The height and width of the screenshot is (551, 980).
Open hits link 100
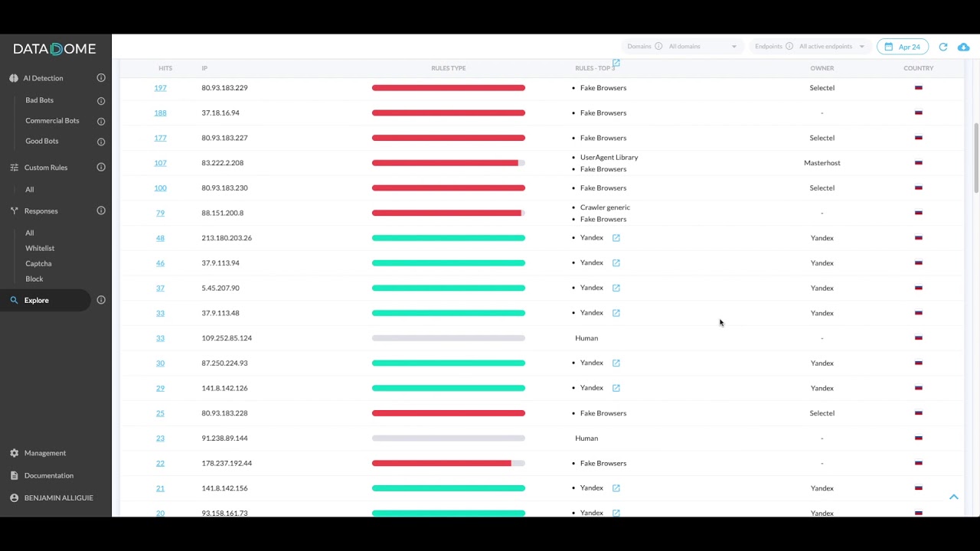coord(160,188)
